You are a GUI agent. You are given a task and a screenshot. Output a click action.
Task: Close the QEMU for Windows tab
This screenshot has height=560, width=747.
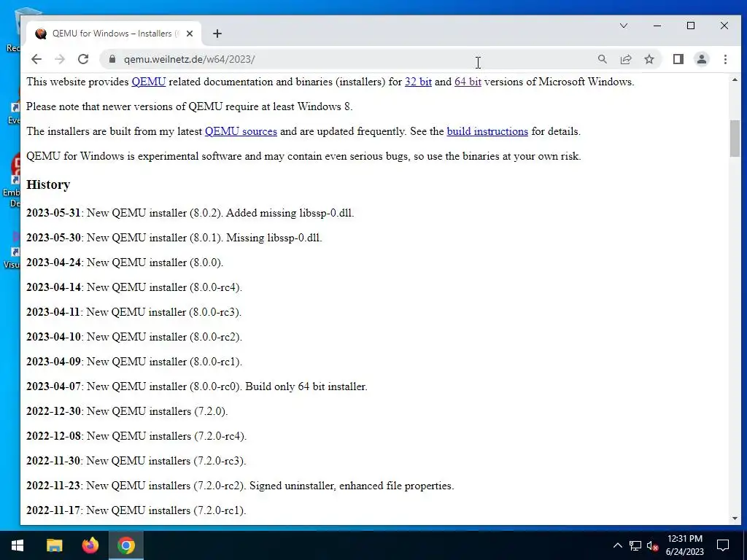190,34
